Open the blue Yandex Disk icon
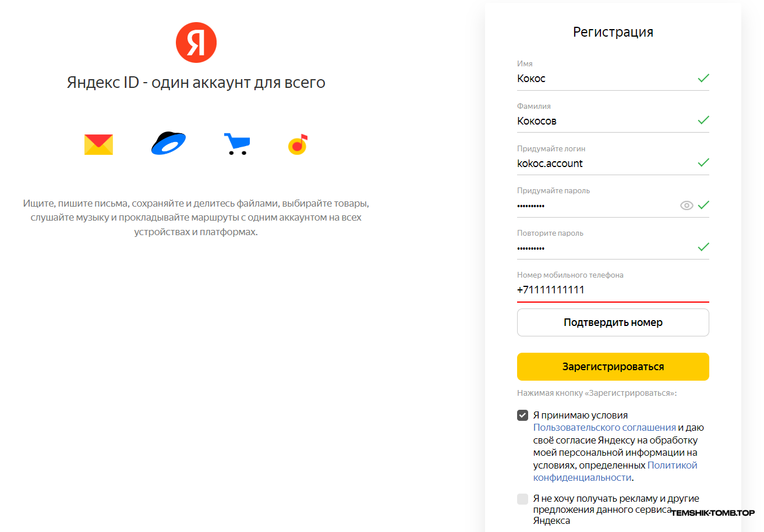 coord(168,143)
